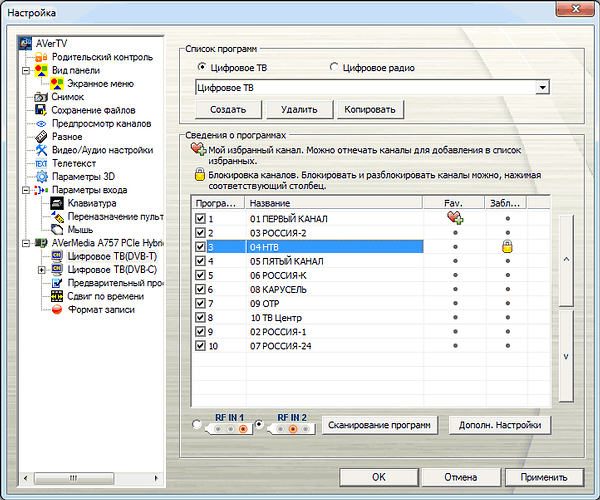The image size is (600, 500).
Task: Click the Удалить button
Action: [x=299, y=110]
